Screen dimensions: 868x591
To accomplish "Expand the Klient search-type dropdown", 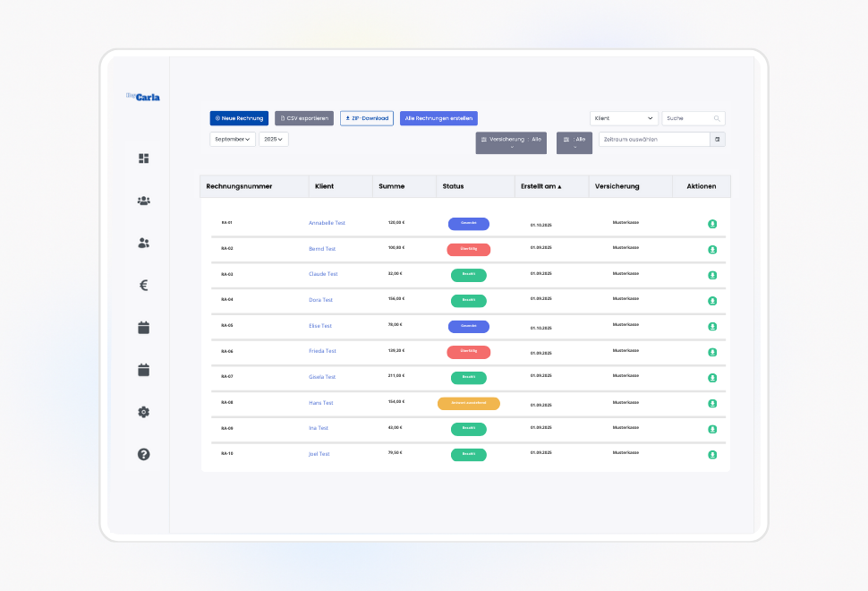I will pos(624,118).
